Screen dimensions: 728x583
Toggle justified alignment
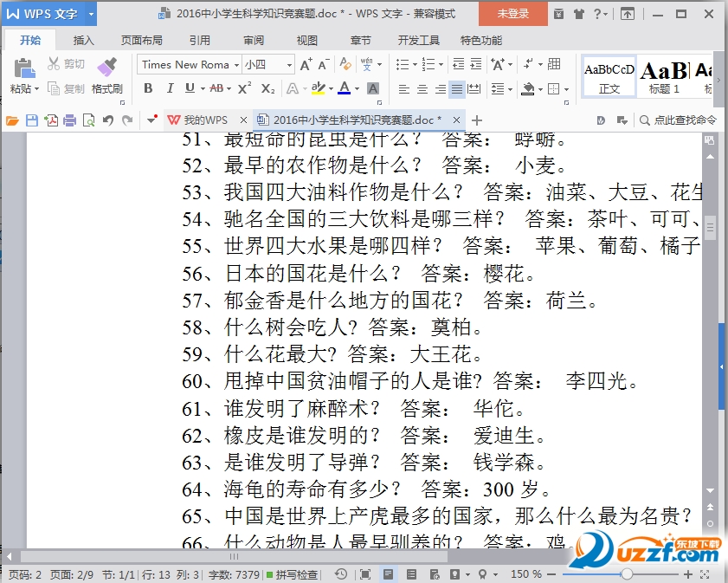click(x=457, y=88)
